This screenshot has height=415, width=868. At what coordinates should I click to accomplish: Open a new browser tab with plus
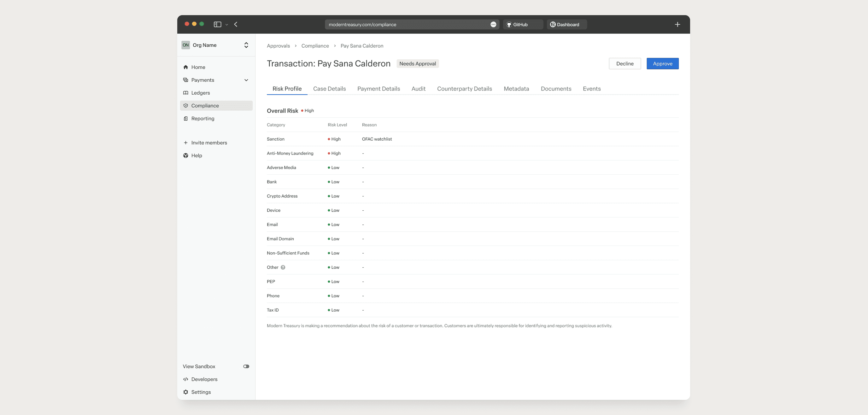[x=677, y=24]
